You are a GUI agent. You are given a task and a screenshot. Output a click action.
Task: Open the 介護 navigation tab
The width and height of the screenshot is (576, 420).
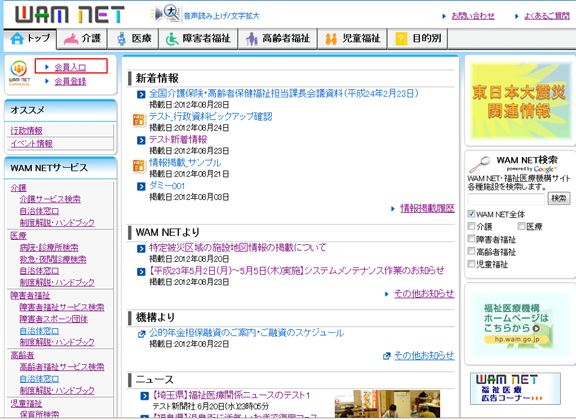(x=82, y=39)
